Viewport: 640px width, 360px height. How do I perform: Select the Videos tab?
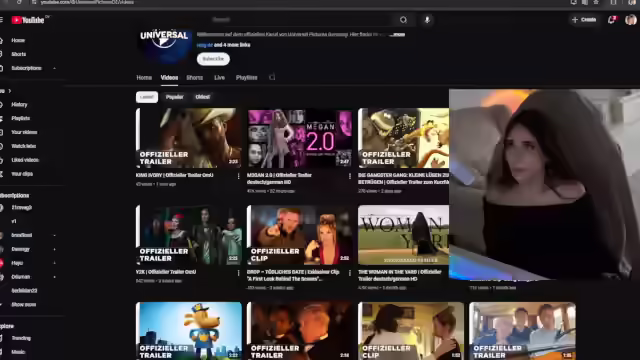tap(169, 78)
